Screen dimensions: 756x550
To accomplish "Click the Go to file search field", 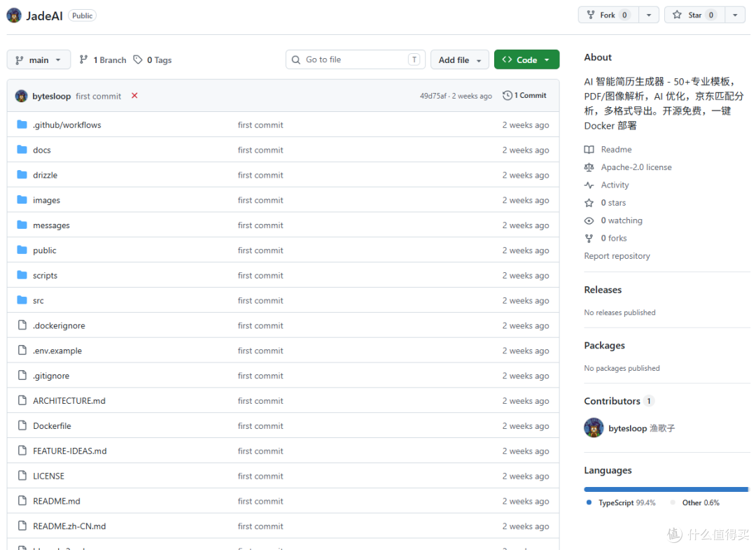I will click(356, 59).
